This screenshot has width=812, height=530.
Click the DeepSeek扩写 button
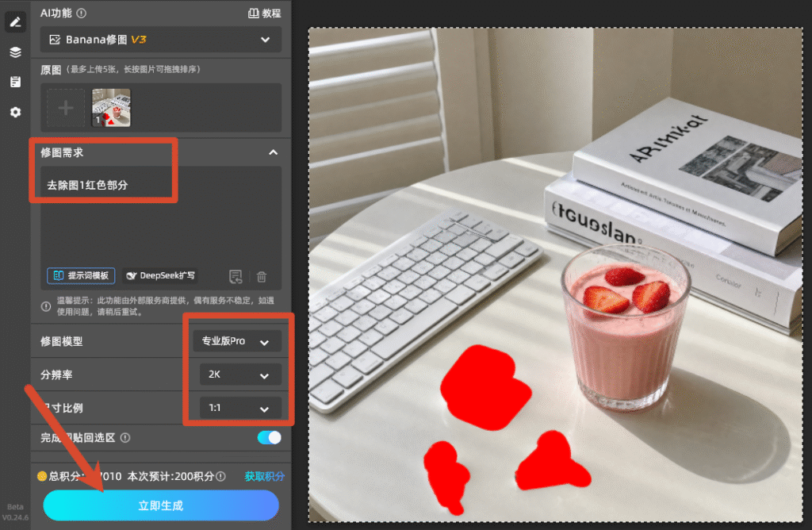[x=162, y=275]
